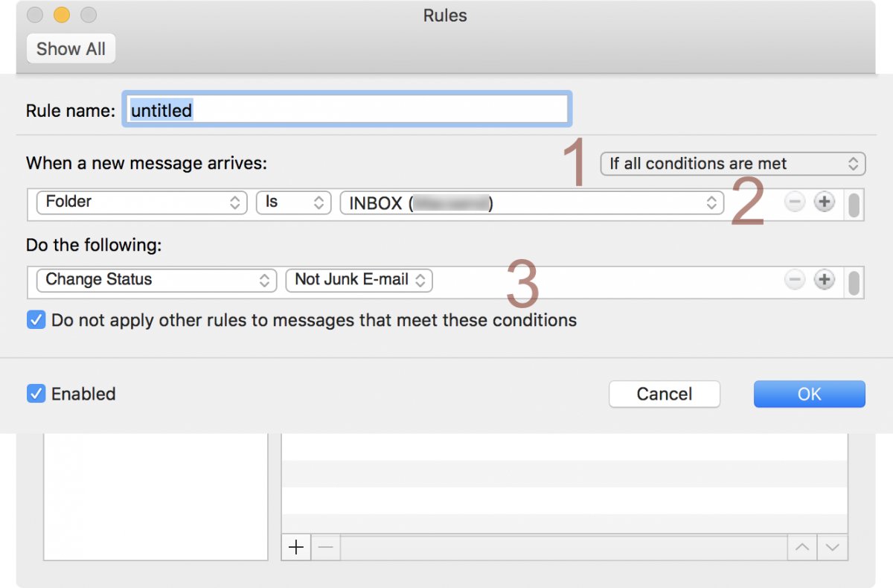Click Show All in the toolbar
Screen dimensions: 893x588
coord(71,49)
